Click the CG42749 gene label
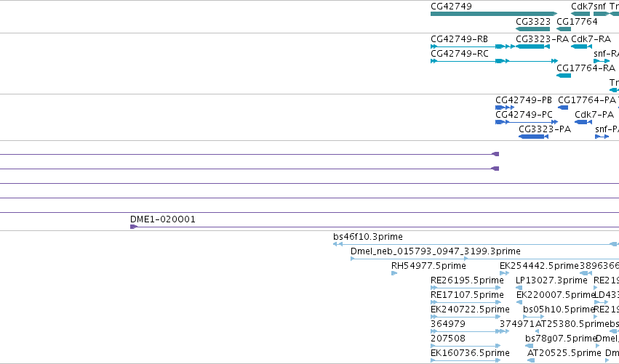 click(451, 7)
